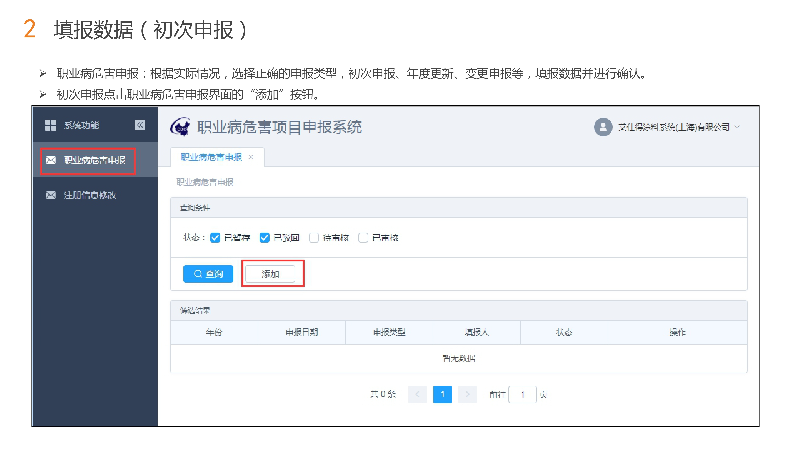Click the system logo beside the title
The height and width of the screenshot is (450, 800).
(180, 127)
